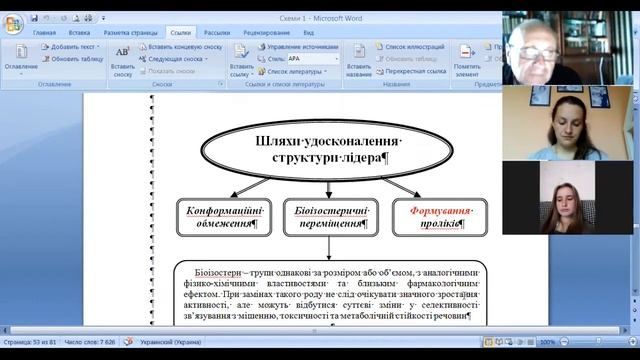This screenshot has width=640, height=360.
Task: Click the bottom participant's video thumbnail
Action: point(567,197)
